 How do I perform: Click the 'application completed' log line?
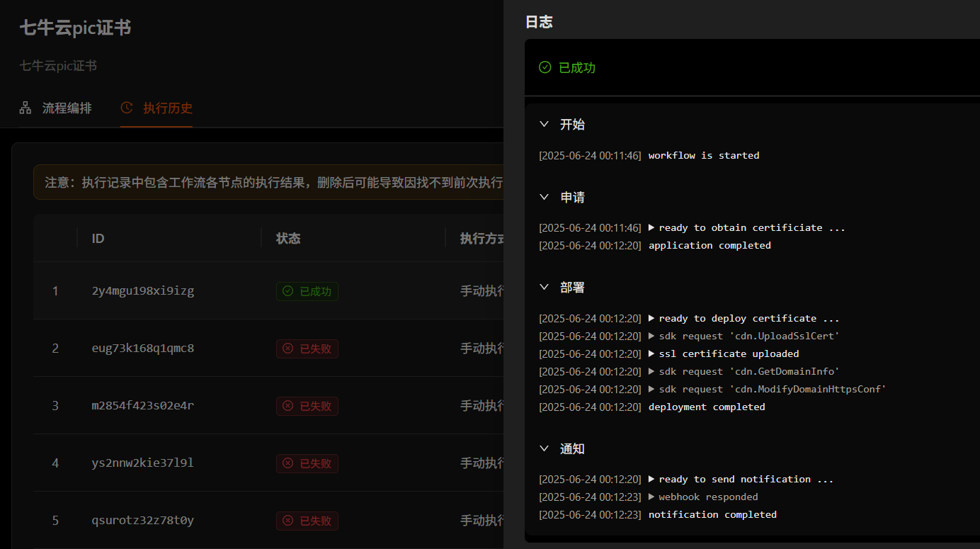click(x=710, y=246)
